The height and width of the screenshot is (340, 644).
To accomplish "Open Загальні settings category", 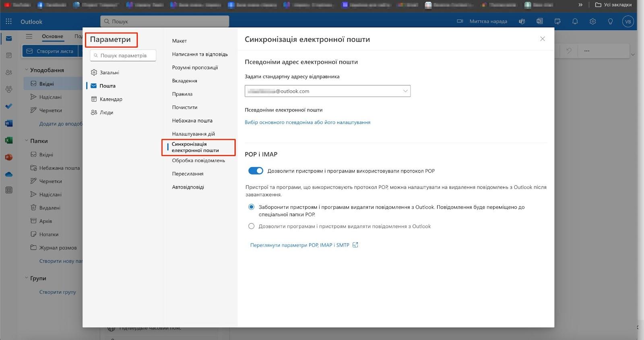I will point(105,73).
